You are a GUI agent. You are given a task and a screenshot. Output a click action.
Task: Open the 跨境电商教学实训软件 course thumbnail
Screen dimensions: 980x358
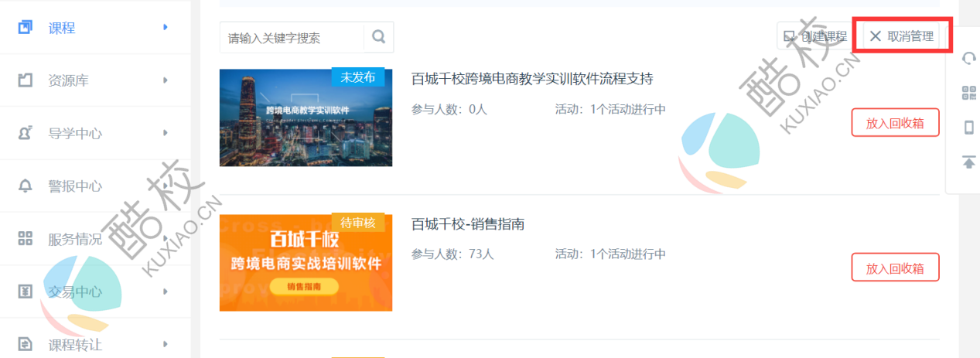306,118
